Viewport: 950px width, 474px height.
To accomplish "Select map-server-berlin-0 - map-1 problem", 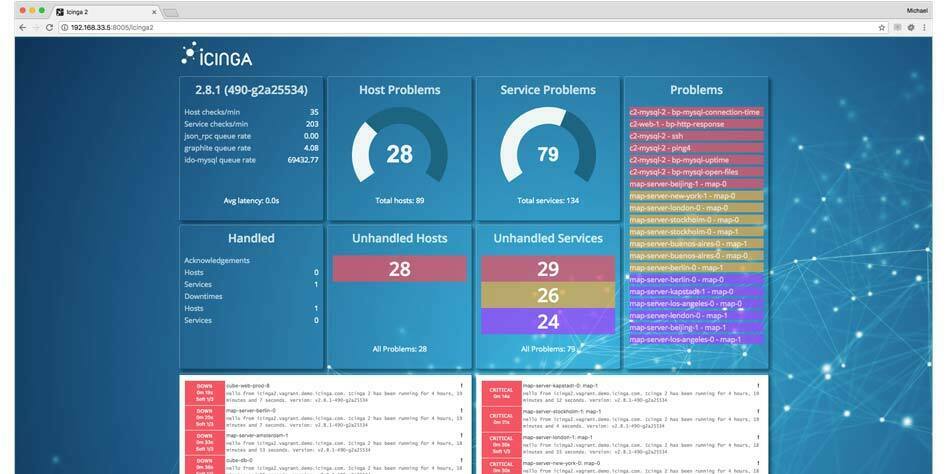I will point(696,268).
